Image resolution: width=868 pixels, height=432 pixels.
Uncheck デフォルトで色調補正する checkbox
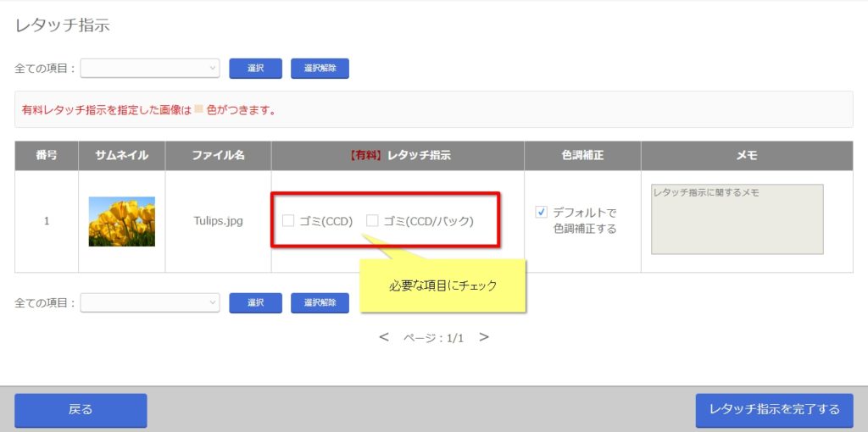[542, 213]
